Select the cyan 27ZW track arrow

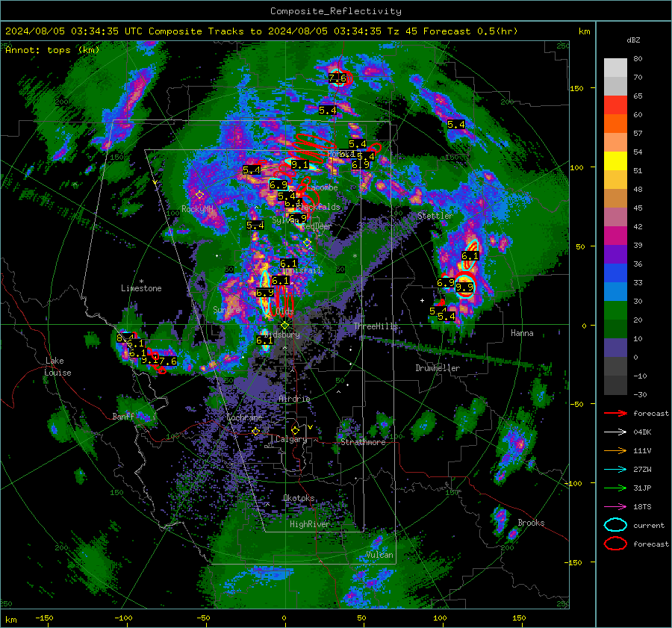pos(615,470)
